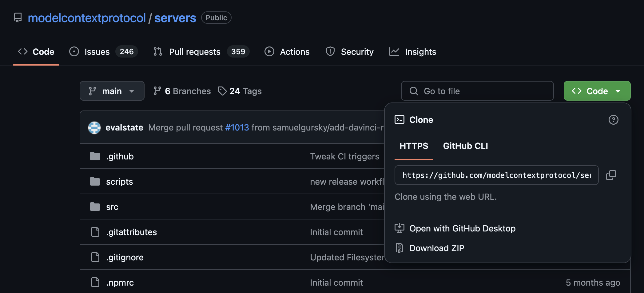The image size is (644, 293).
Task: Choose Download ZIP
Action: [x=437, y=248]
